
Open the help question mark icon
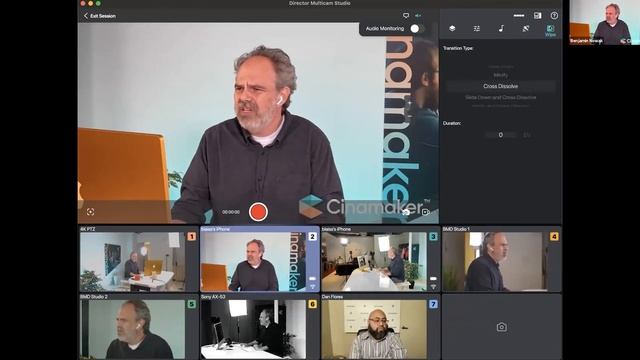554,16
